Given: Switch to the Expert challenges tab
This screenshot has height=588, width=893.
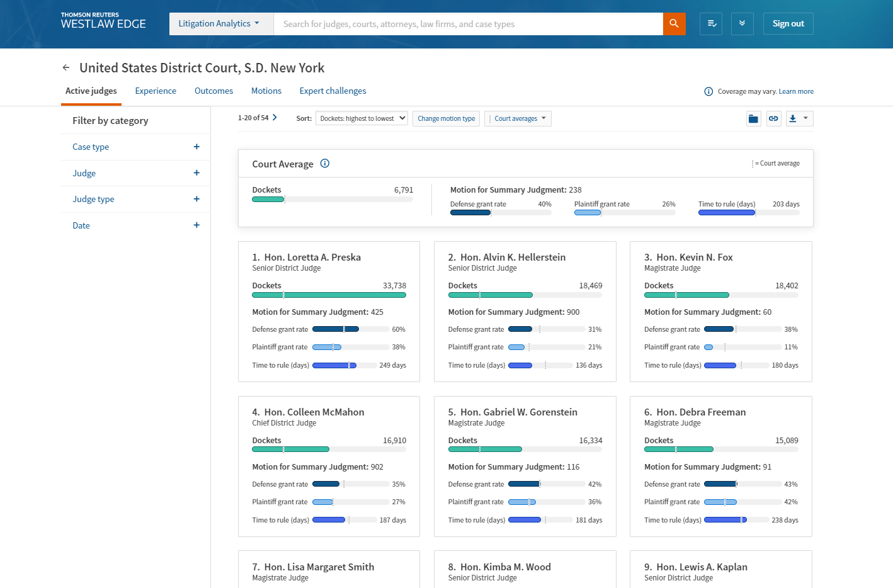Looking at the screenshot, I should tap(333, 91).
